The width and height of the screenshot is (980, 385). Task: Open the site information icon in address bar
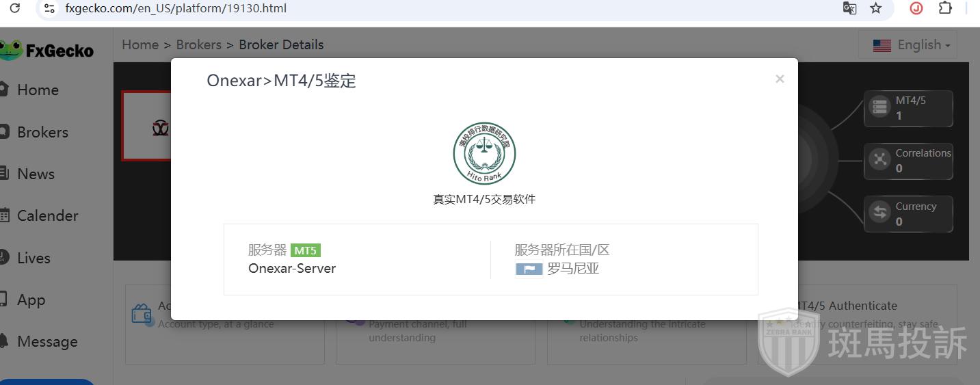pos(49,8)
